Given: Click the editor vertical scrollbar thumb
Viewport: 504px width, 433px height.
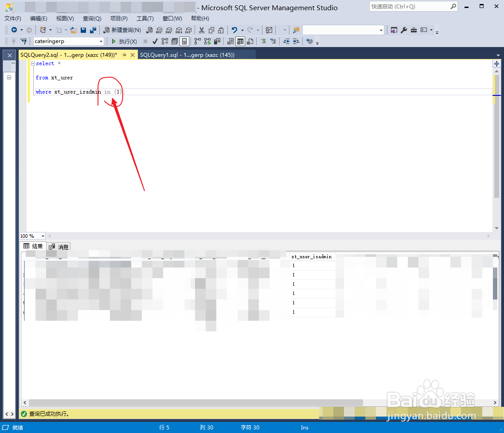Looking at the screenshot, I should 496,136.
